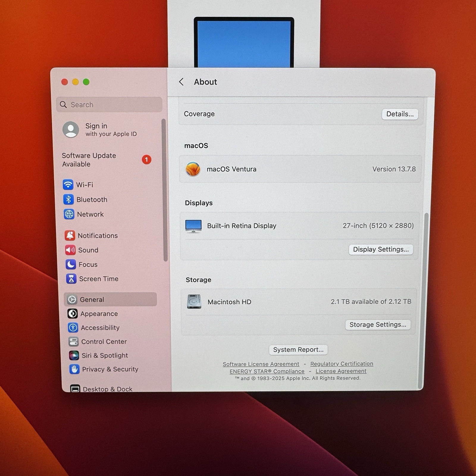This screenshot has width=476, height=476.
Task: Open Focus moon icon
Action: coord(71,264)
